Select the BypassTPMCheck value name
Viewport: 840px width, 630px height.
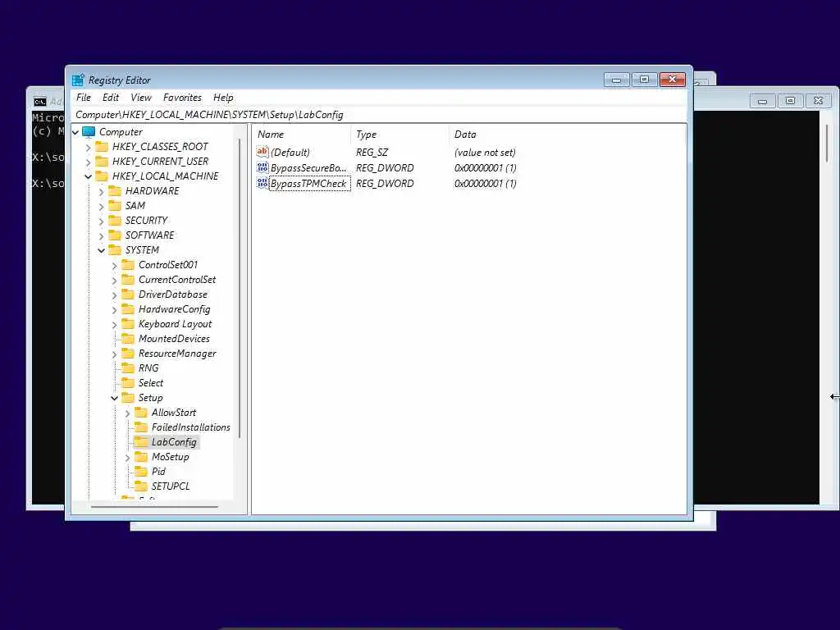308,183
